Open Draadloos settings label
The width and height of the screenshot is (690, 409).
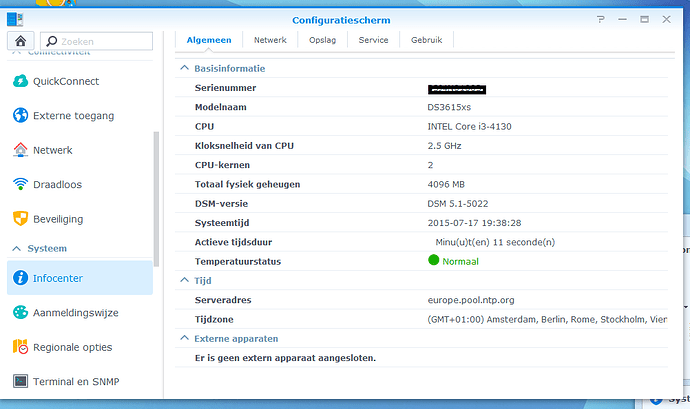[58, 184]
